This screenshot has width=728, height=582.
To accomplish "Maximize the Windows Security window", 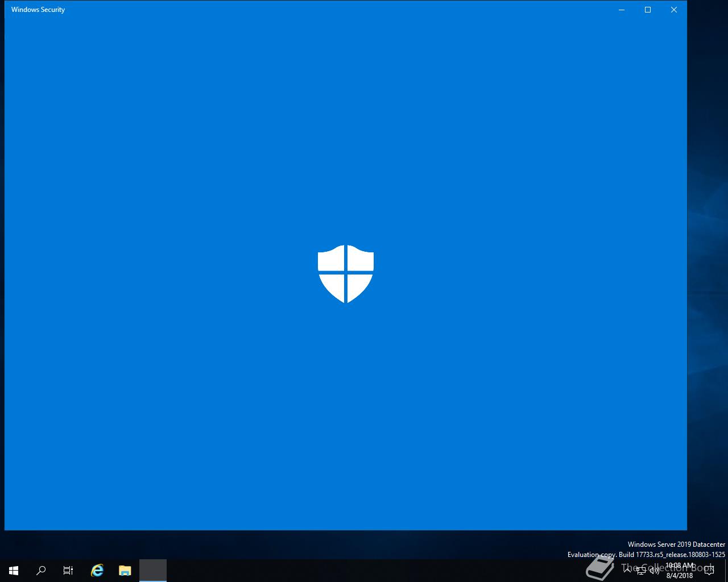I will coord(648,10).
